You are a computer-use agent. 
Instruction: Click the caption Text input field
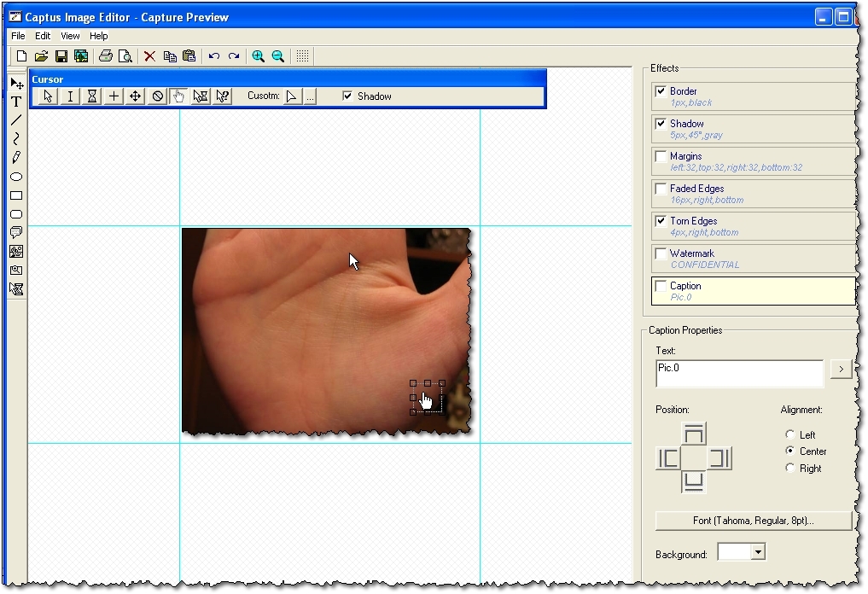739,373
